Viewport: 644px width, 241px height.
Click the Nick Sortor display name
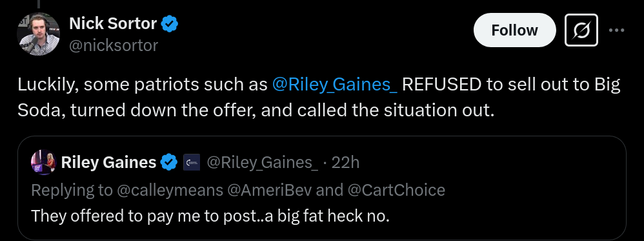click(x=113, y=24)
